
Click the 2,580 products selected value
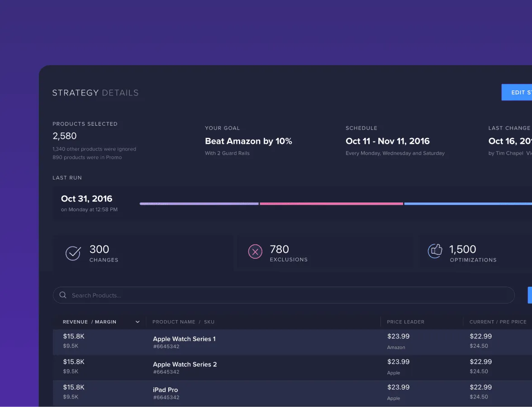(x=64, y=136)
